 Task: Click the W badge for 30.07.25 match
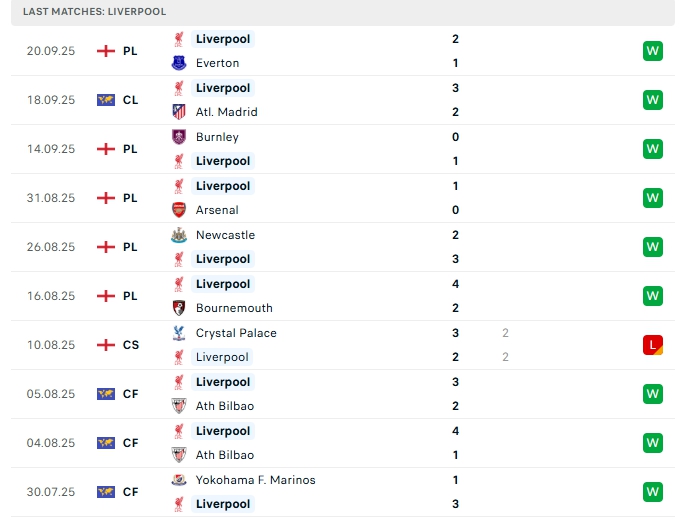pos(653,492)
